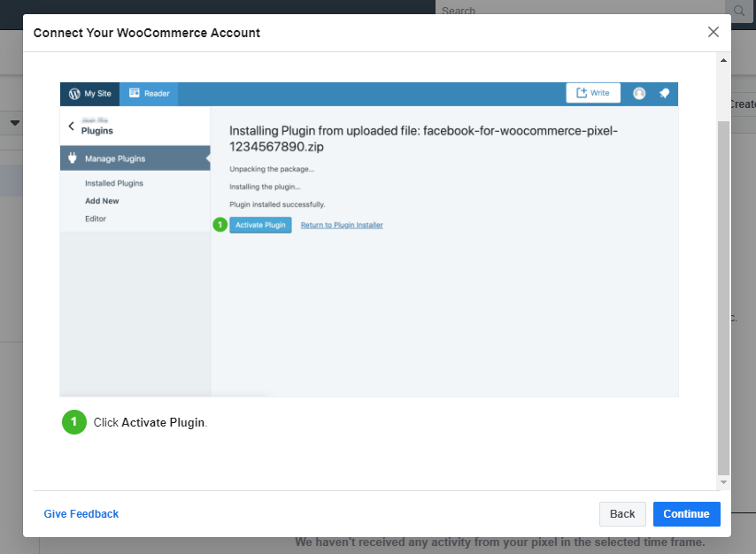
Task: Close the Connect Your WooCommerce Account dialog
Action: (714, 33)
